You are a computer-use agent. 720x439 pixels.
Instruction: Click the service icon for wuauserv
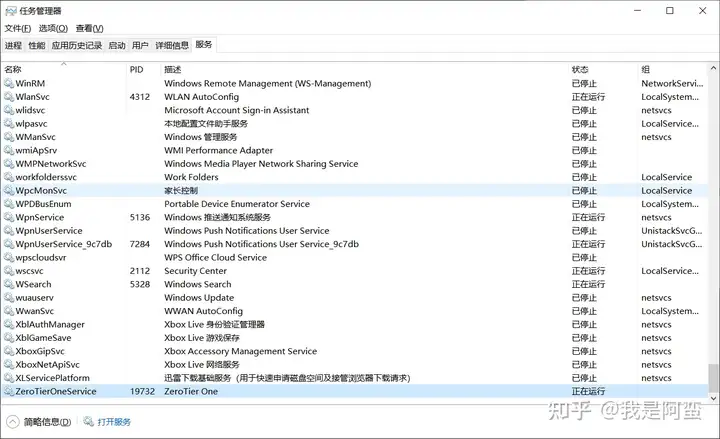click(9, 298)
